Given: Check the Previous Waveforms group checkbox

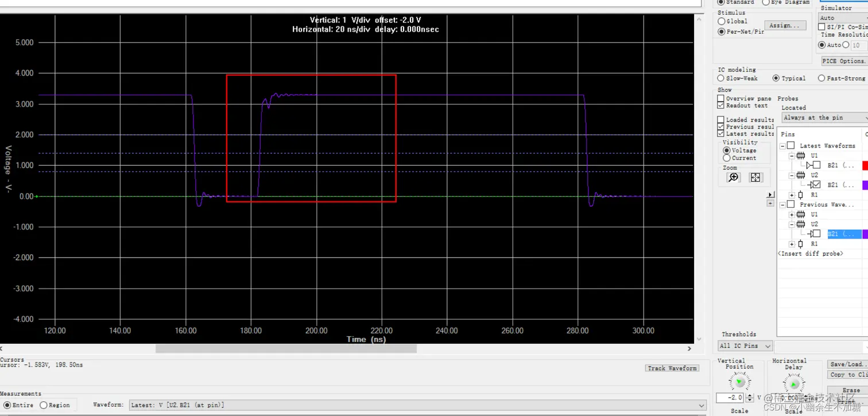Looking at the screenshot, I should point(791,204).
